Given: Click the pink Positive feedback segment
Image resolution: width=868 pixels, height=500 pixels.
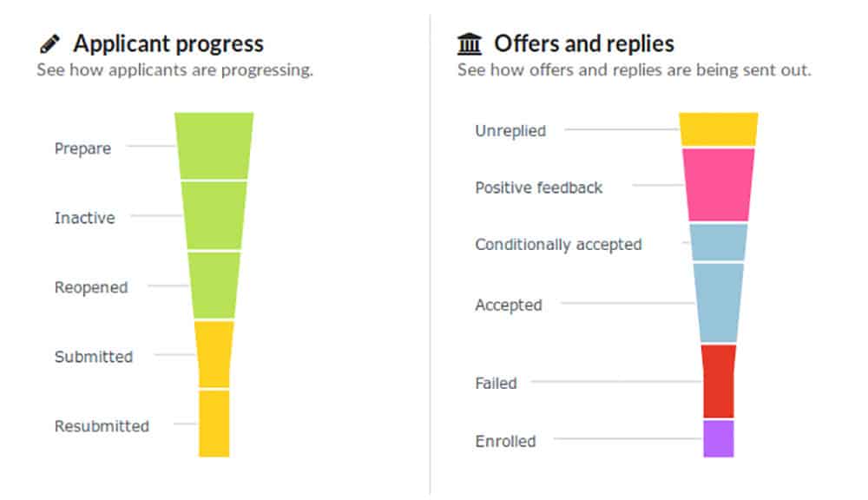Looking at the screenshot, I should pos(719,185).
